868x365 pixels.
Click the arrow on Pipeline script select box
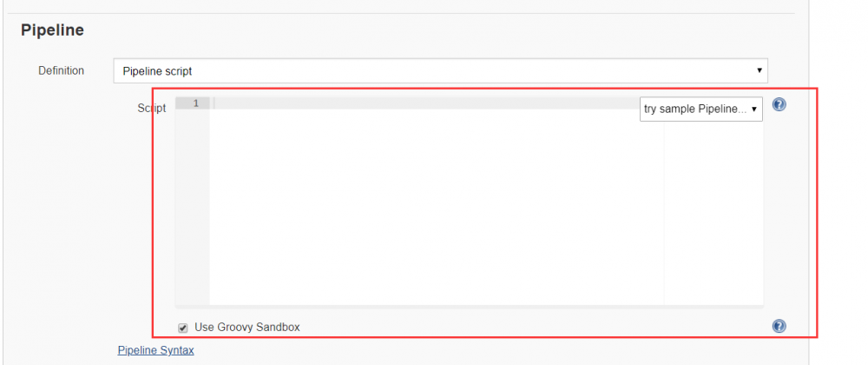[759, 70]
